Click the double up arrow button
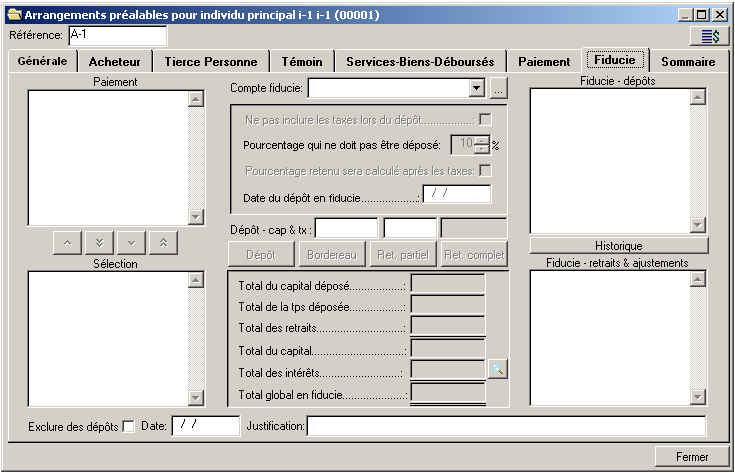Image resolution: width=735 pixels, height=473 pixels. (x=163, y=243)
